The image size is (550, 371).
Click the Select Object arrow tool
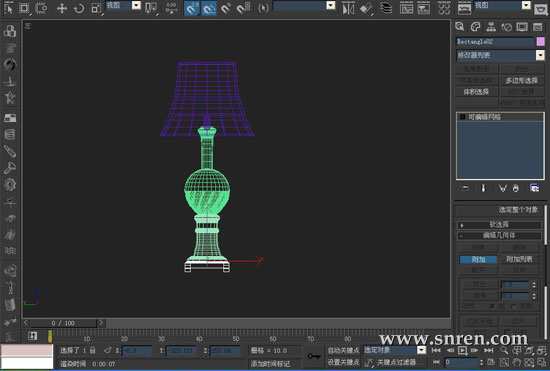(x=9, y=8)
